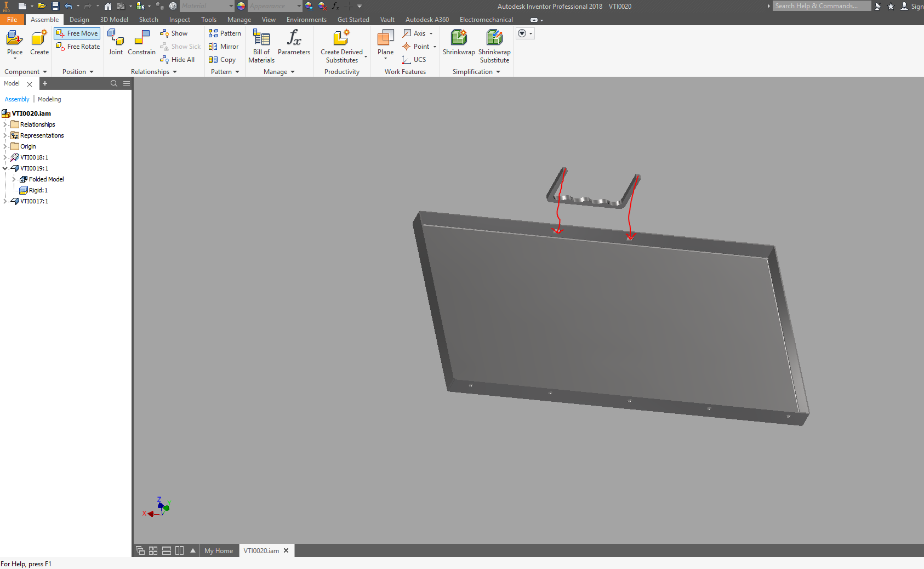Viewport: 924px width, 569px height.
Task: Enable Free Move mode
Action: [x=77, y=33]
